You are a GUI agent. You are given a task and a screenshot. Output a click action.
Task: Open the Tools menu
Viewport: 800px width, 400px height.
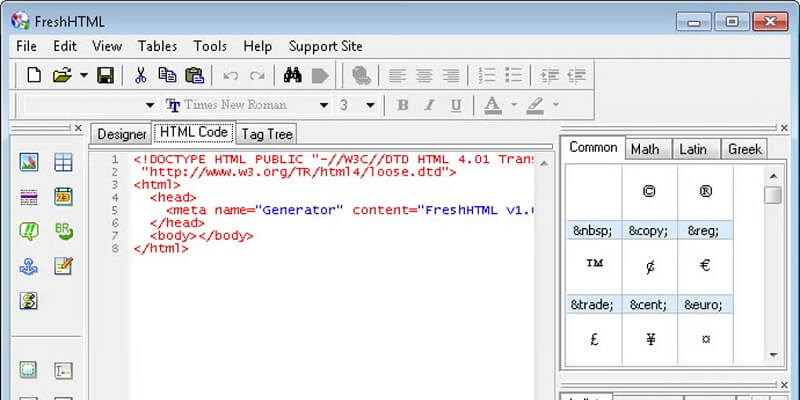point(210,46)
